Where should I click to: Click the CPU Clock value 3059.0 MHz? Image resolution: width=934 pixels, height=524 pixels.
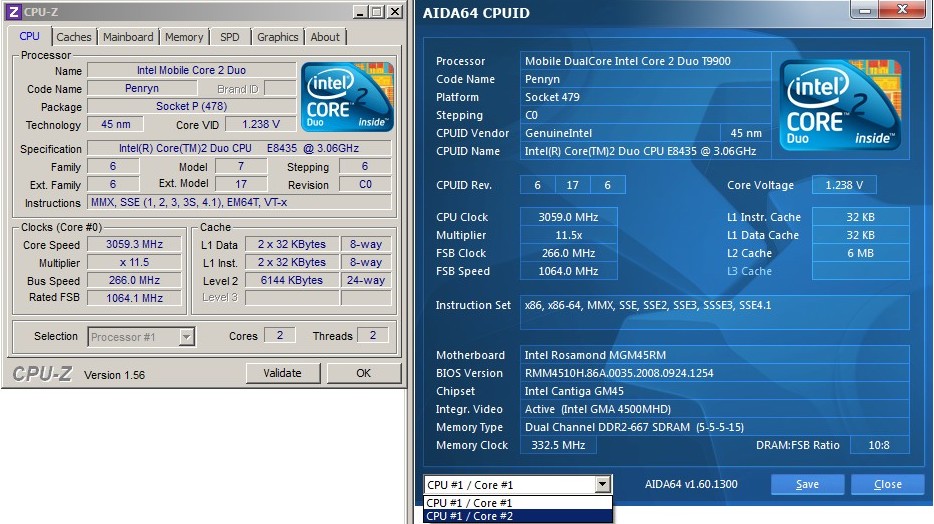[x=569, y=217]
